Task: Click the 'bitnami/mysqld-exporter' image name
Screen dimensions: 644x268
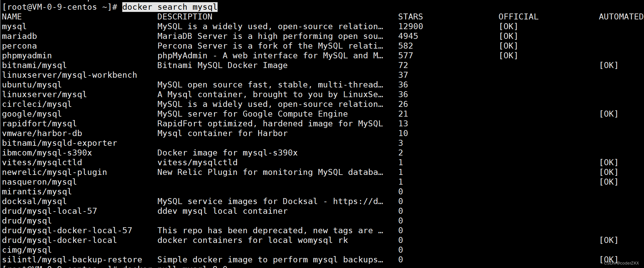Action: click(x=60, y=143)
